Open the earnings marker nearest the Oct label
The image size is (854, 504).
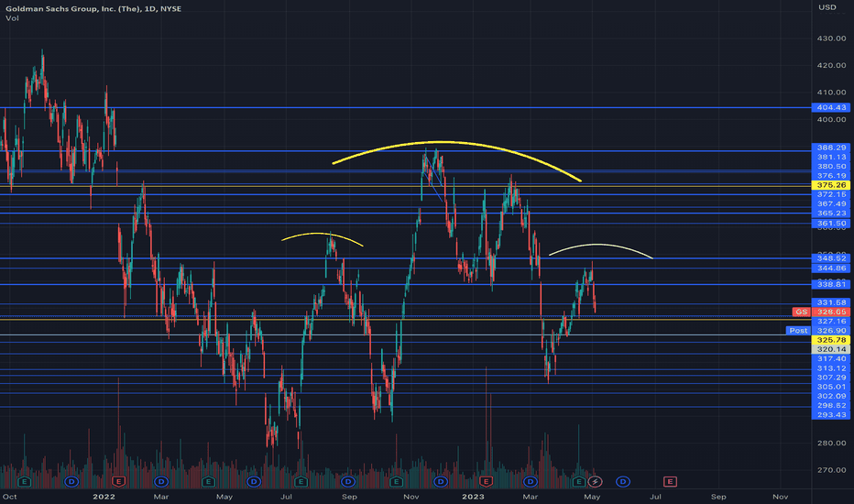click(24, 482)
